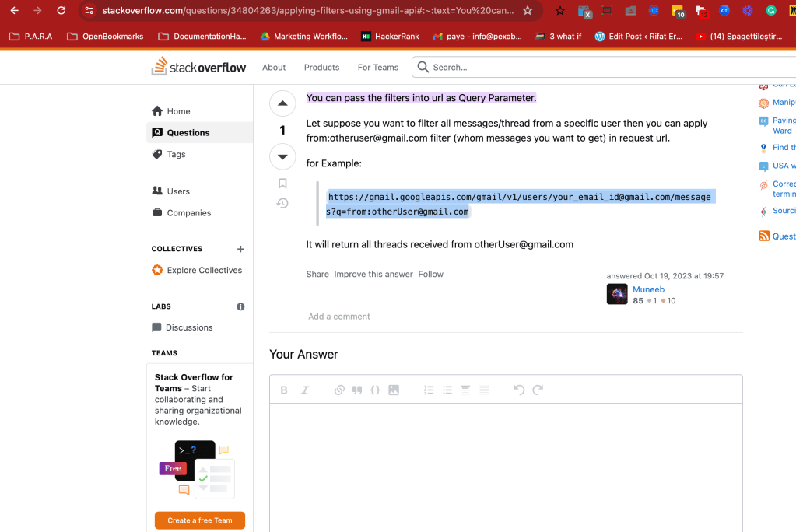
Task: Open the paye - info@pexab bookmark
Action: [x=477, y=36]
